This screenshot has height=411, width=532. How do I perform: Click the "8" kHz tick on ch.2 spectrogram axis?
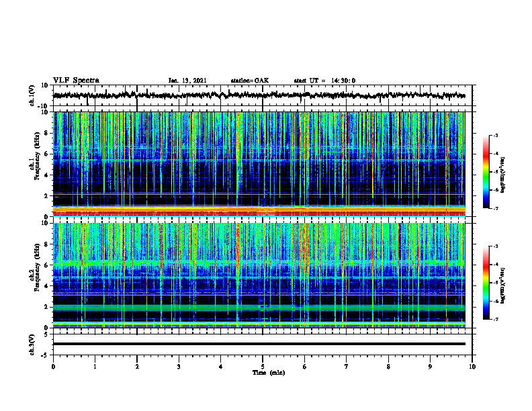pos(47,244)
